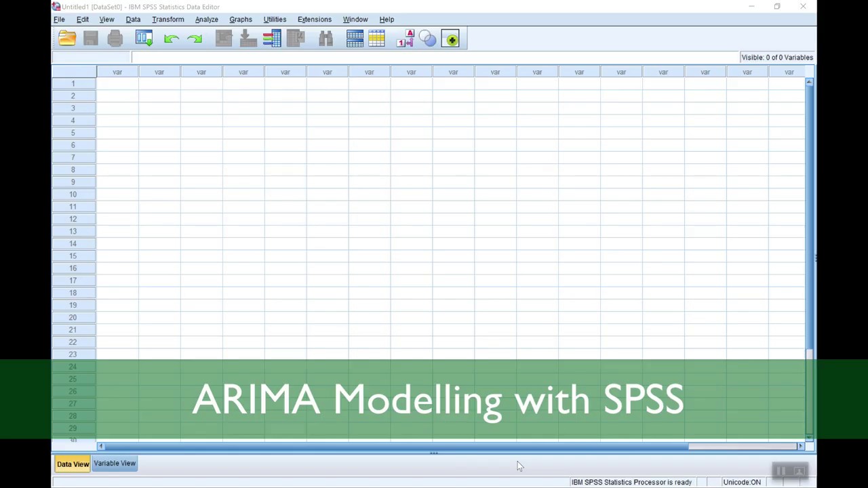Open the Transform menu

point(167,19)
